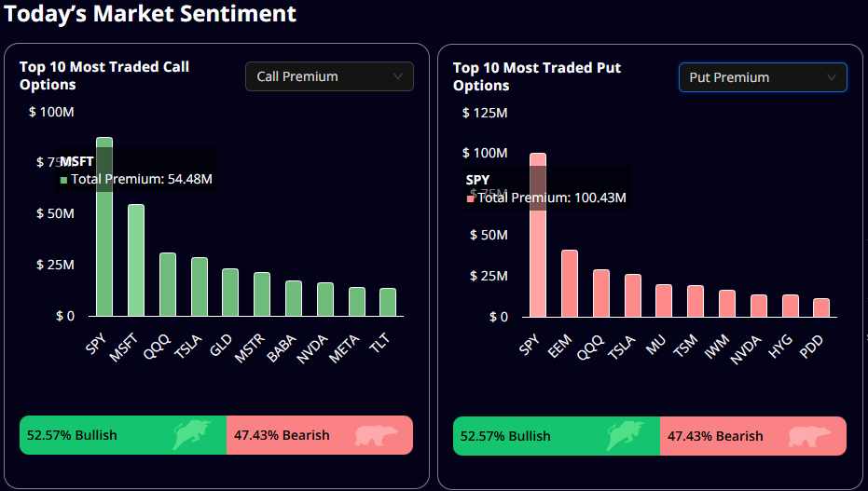868x491 pixels.
Task: Click the 'Today's Market Sentiment' title
Action: (150, 13)
